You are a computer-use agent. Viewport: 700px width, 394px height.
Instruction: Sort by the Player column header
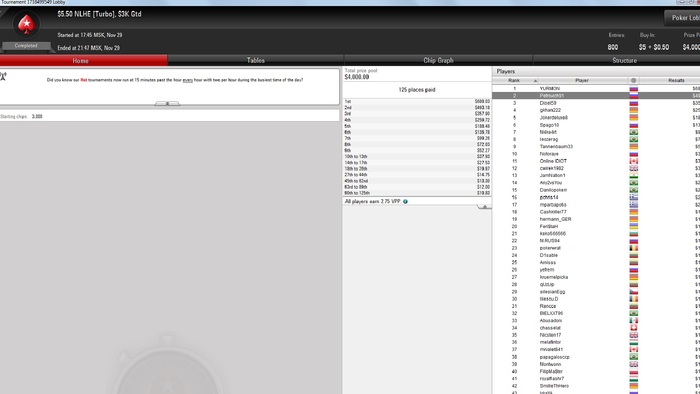(582, 80)
